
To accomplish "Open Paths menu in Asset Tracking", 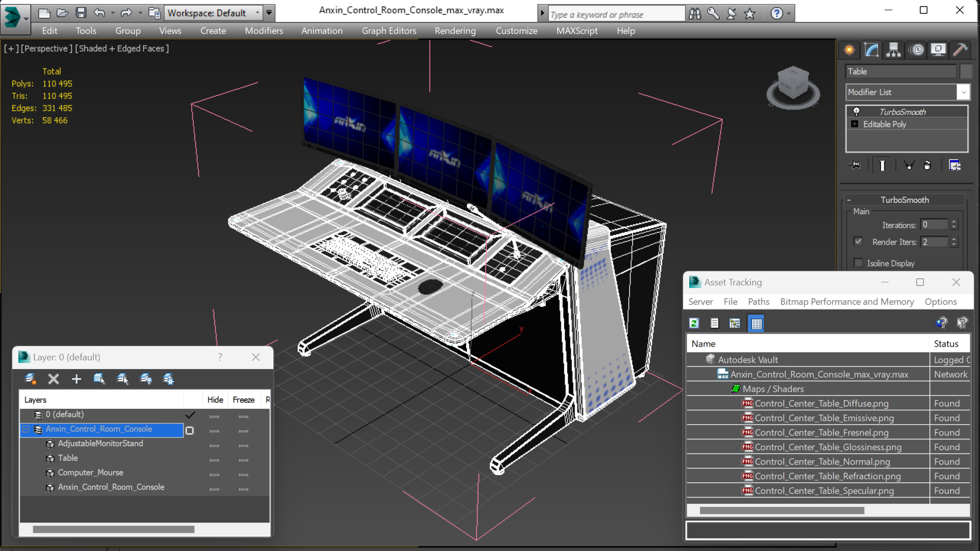I will coord(759,302).
